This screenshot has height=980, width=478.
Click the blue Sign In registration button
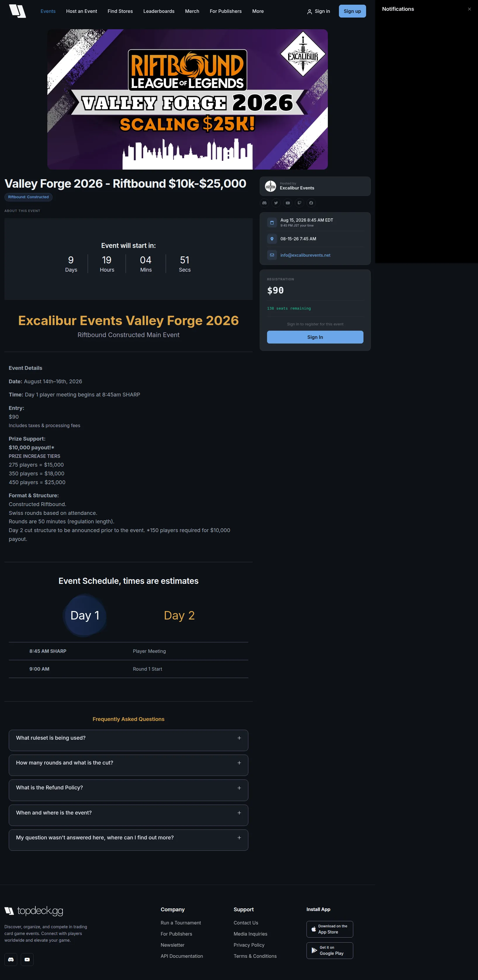(x=315, y=337)
